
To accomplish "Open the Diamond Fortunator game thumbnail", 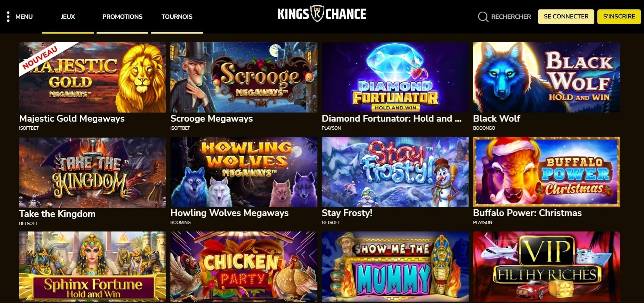I will [395, 77].
